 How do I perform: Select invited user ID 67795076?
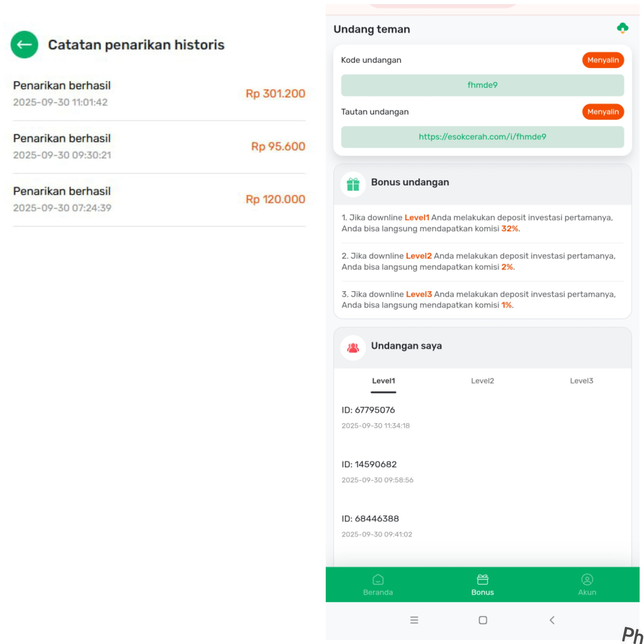pos(368,410)
